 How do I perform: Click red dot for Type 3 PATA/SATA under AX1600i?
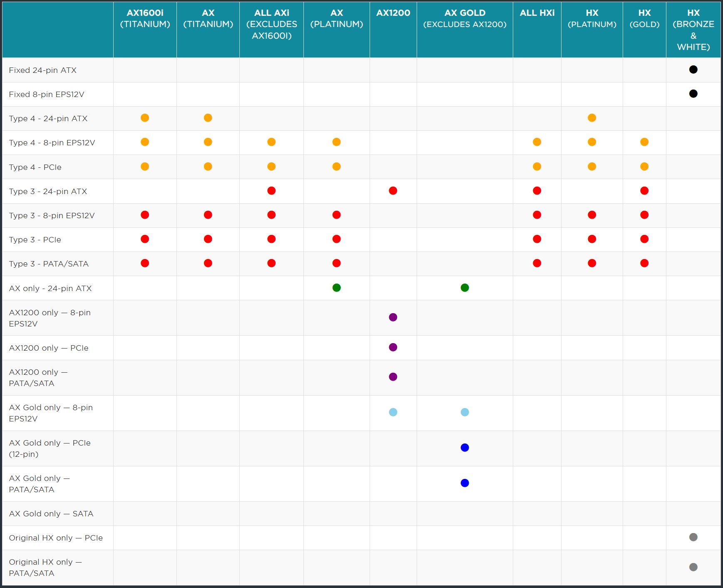pyautogui.click(x=145, y=263)
